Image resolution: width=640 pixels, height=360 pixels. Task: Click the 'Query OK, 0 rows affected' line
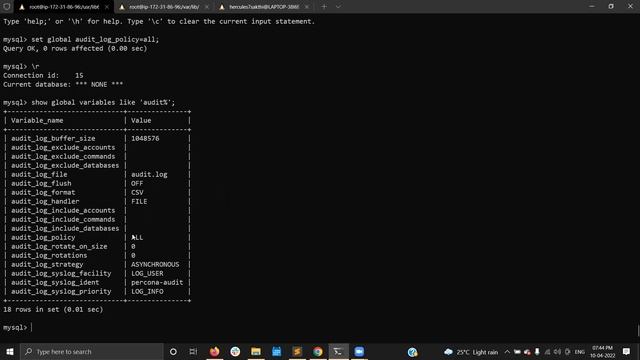point(75,48)
